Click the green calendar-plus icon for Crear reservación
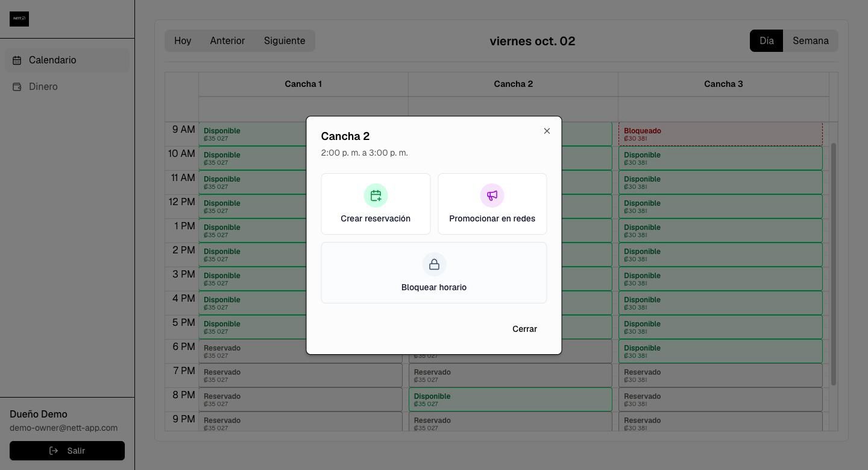The image size is (868, 470). click(x=376, y=195)
